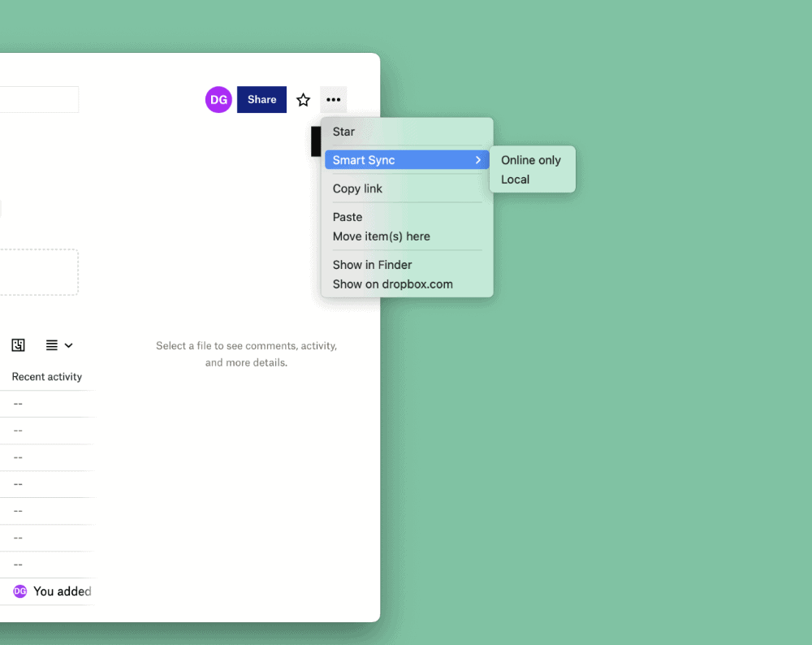The width and height of the screenshot is (812, 645).
Task: Open the You added activity entry
Action: coord(61,591)
